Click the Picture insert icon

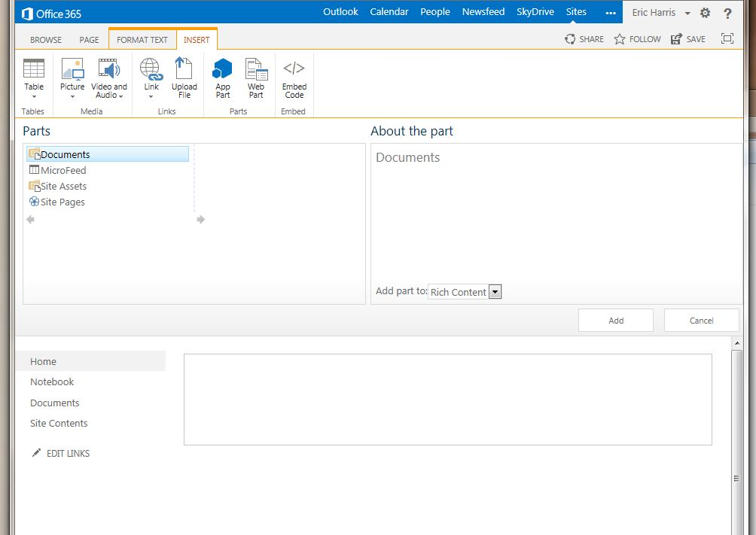click(72, 68)
